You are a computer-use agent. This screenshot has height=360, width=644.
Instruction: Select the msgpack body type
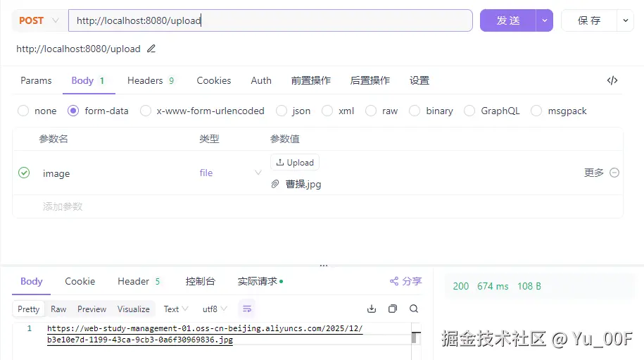tap(536, 111)
